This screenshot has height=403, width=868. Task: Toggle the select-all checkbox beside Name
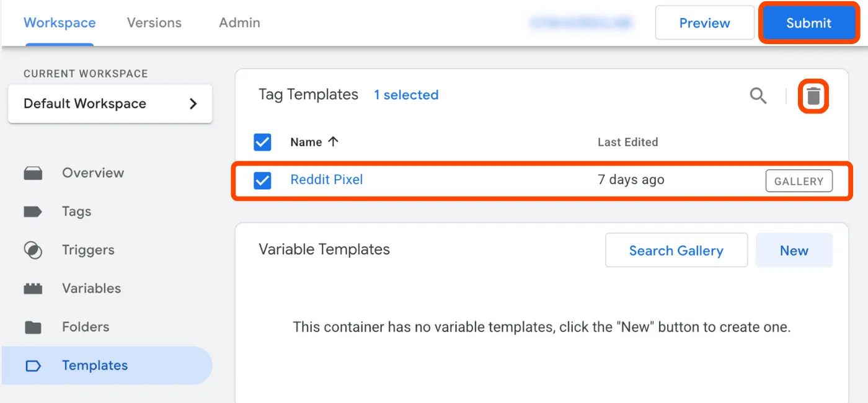point(263,142)
